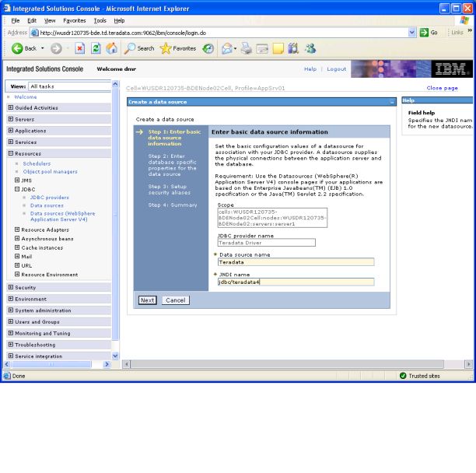Expand Resource Adapters node
This screenshot has width=476, height=473.
click(x=17, y=229)
